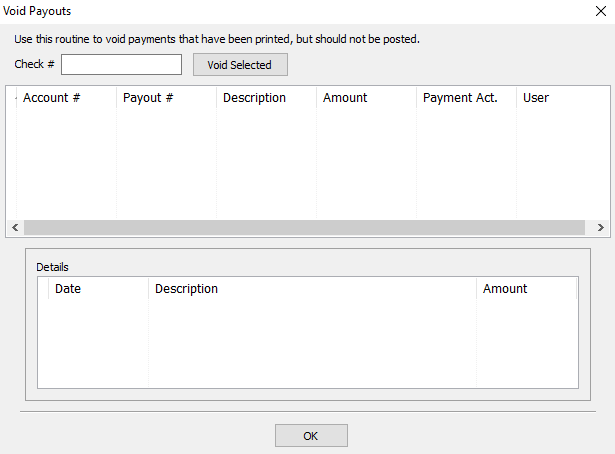Click the narrow leading column header of payouts list
The height and width of the screenshot is (454, 615).
[x=12, y=98]
